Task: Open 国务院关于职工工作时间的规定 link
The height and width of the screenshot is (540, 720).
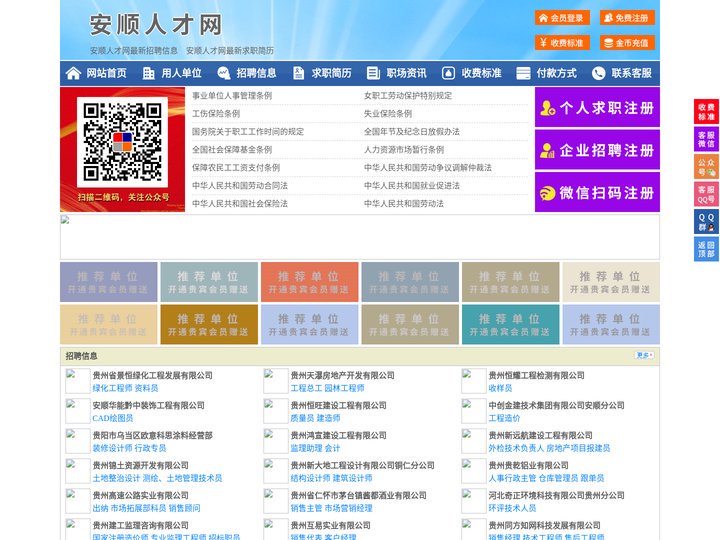Action: coord(248,131)
